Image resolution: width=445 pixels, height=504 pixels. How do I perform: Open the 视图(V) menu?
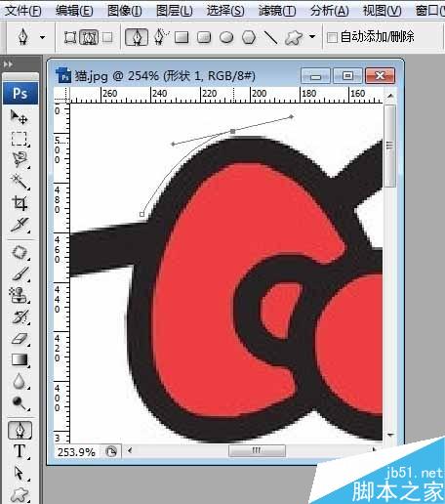pyautogui.click(x=382, y=11)
